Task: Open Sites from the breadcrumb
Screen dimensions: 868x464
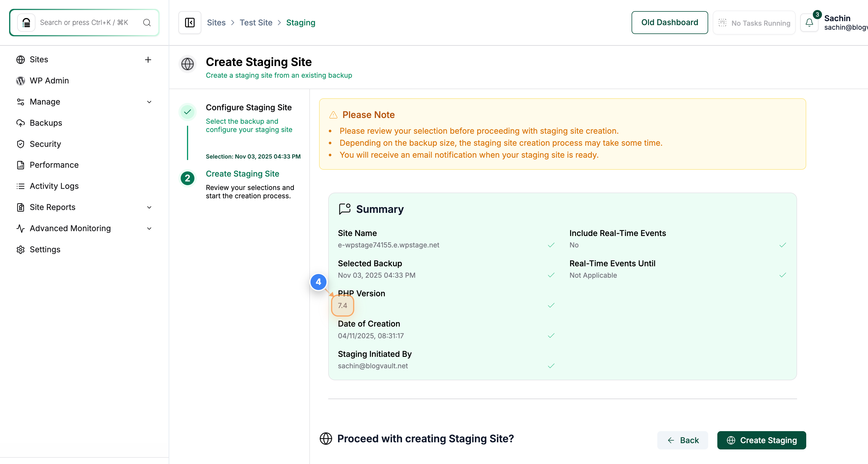Action: pos(216,23)
